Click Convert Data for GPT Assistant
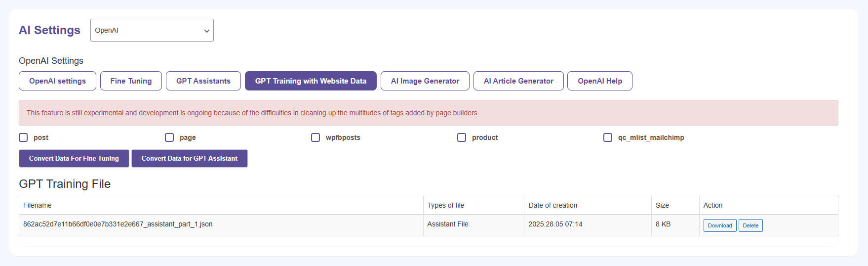The height and width of the screenshot is (266, 868). [190, 159]
